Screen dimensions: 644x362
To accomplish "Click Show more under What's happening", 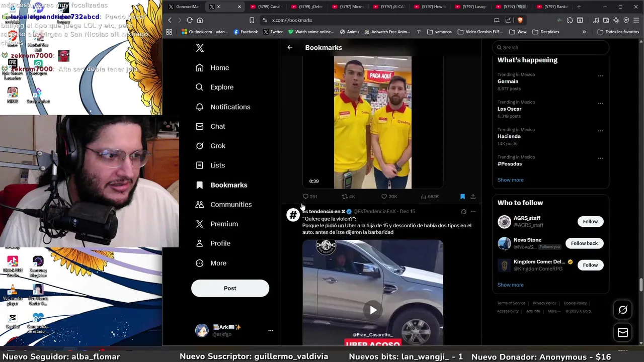I will pos(510,180).
